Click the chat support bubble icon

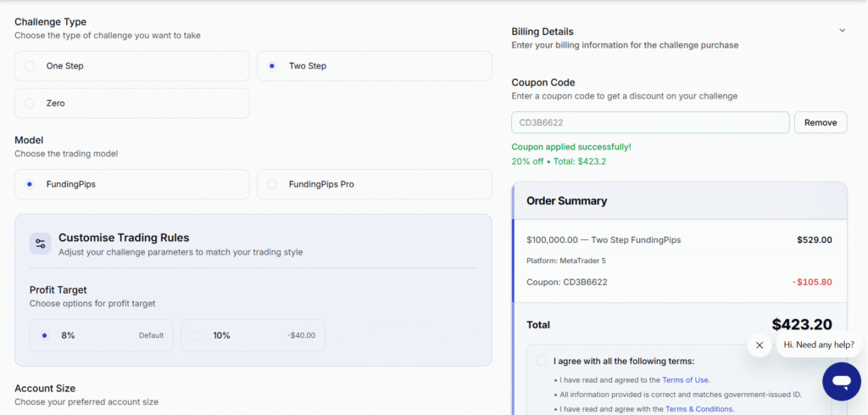tap(841, 383)
